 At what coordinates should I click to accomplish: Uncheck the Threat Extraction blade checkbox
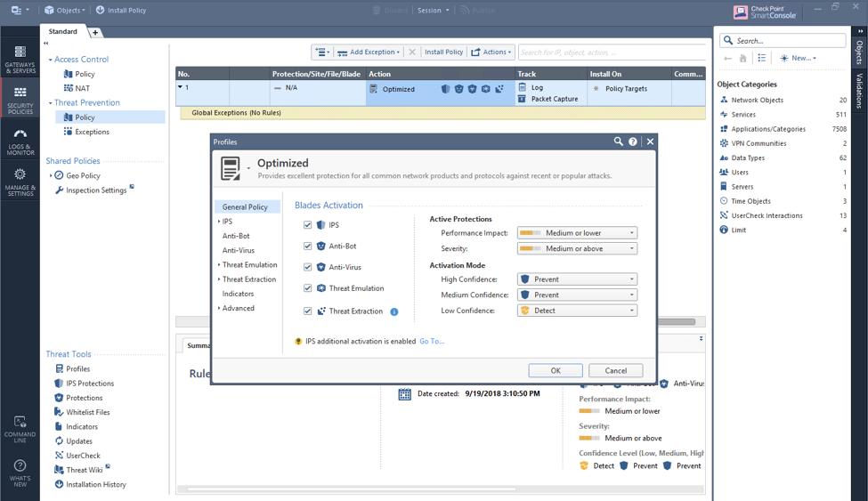tap(308, 311)
